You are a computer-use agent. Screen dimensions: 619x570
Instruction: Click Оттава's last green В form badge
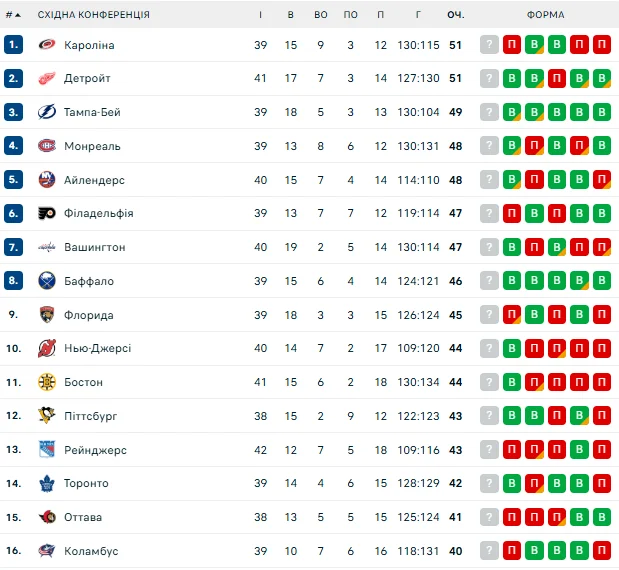601,517
